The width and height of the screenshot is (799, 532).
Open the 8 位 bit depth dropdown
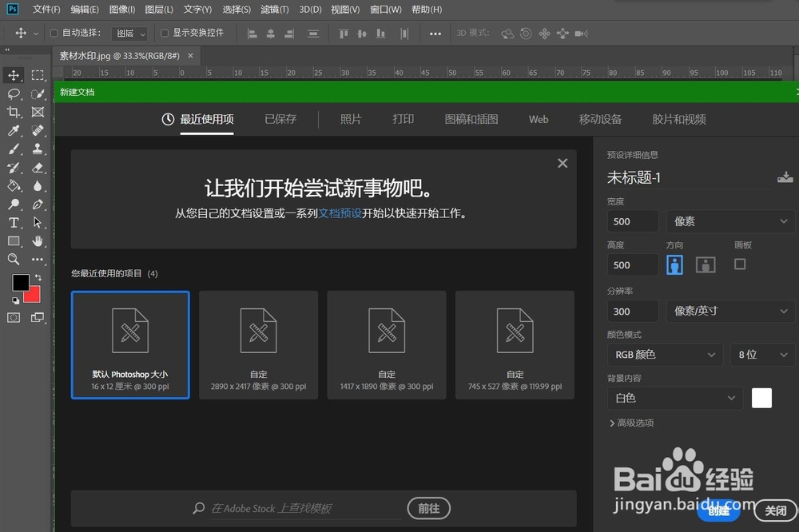pos(762,355)
